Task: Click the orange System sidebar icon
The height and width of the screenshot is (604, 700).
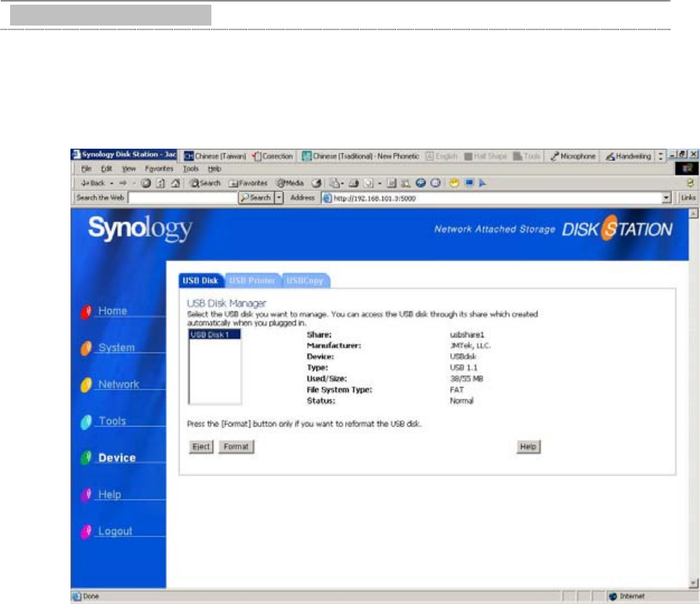Action: pyautogui.click(x=86, y=348)
